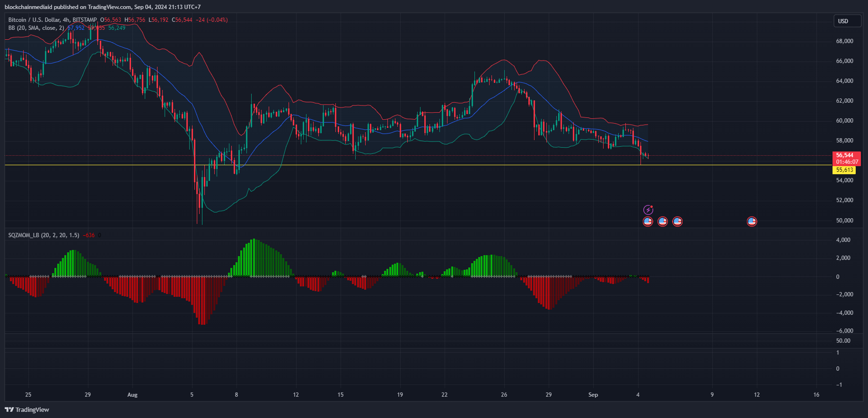Click the 52,000 price axis label

[x=845, y=200]
